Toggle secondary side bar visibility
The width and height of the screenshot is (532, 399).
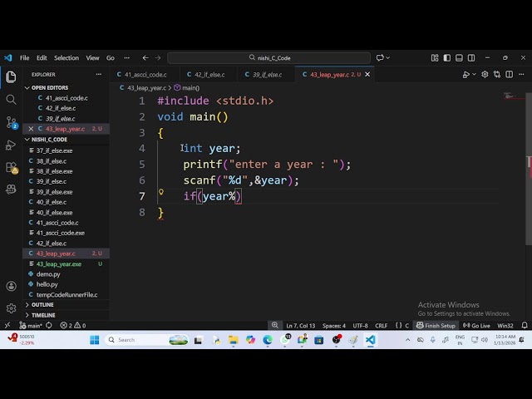471,58
